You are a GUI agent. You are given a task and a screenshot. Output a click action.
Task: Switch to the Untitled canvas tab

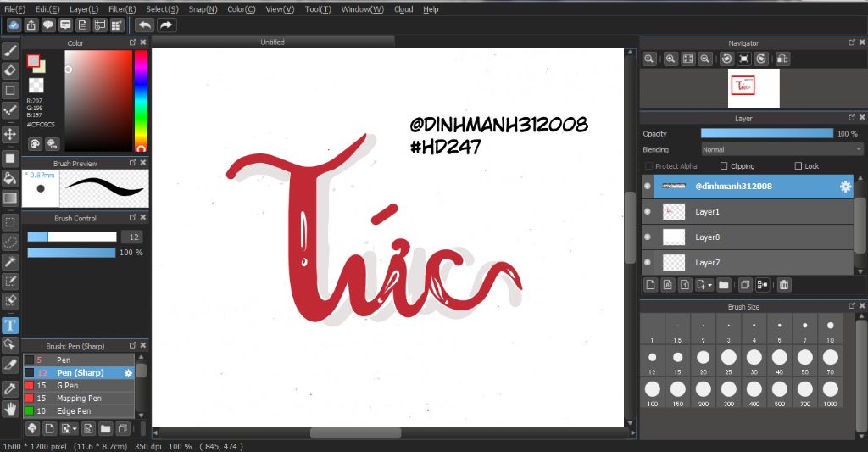(x=273, y=42)
